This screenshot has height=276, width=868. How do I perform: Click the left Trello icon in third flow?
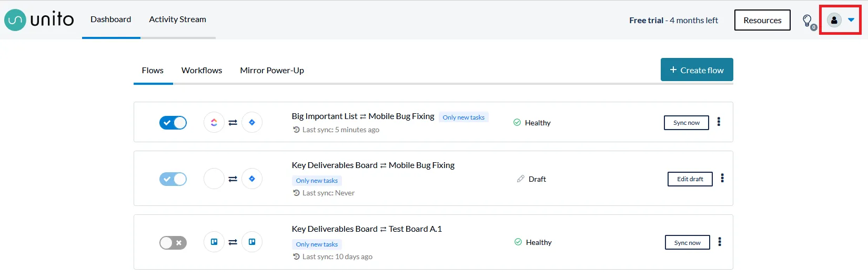point(214,242)
